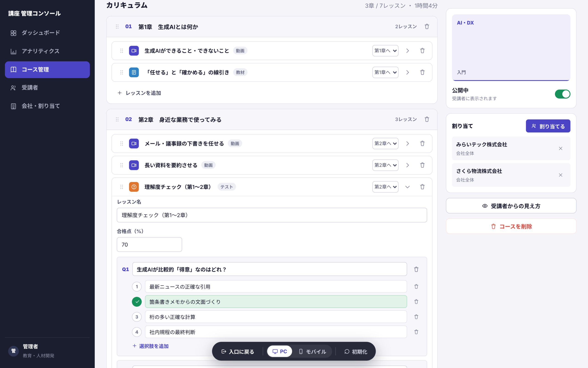This screenshot has width=588, height=368.
Task: Click the orange quiz icon of 理解度チェック
Action: [x=134, y=187]
